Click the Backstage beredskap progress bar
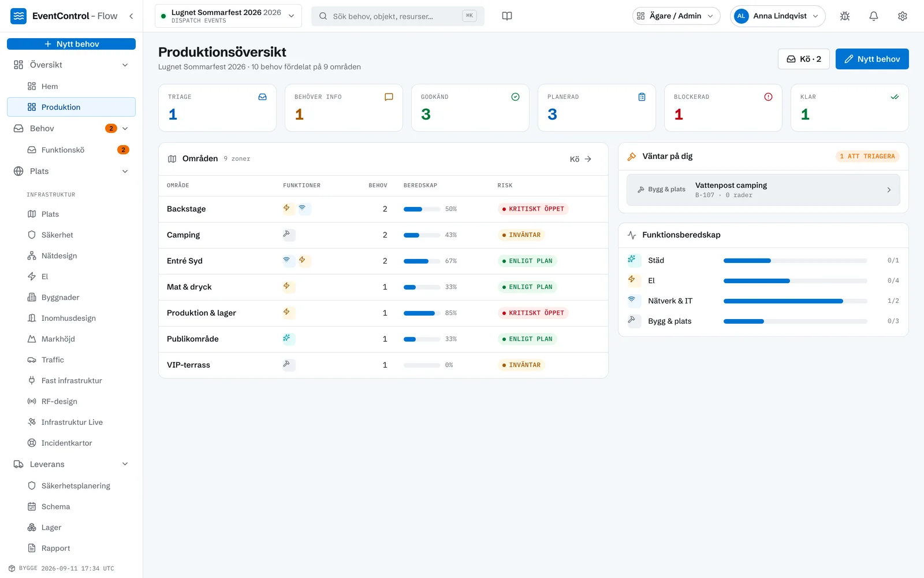Screen dimensions: 924x578 (x=422, y=209)
